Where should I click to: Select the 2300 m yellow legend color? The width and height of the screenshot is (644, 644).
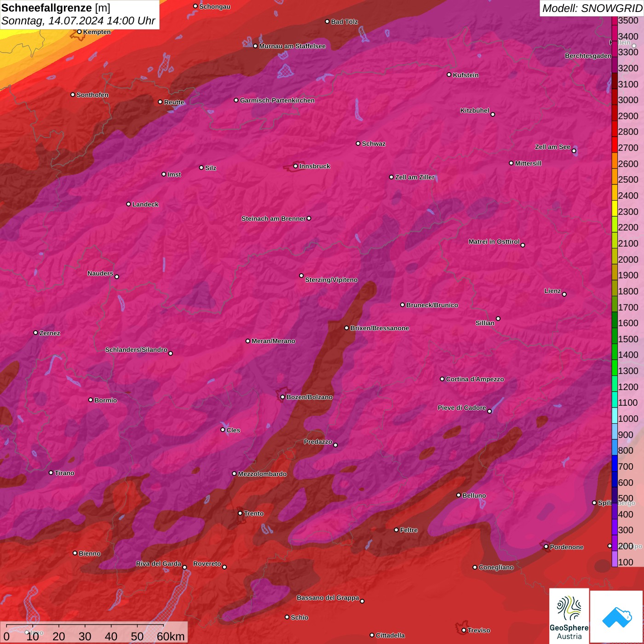[x=615, y=208]
